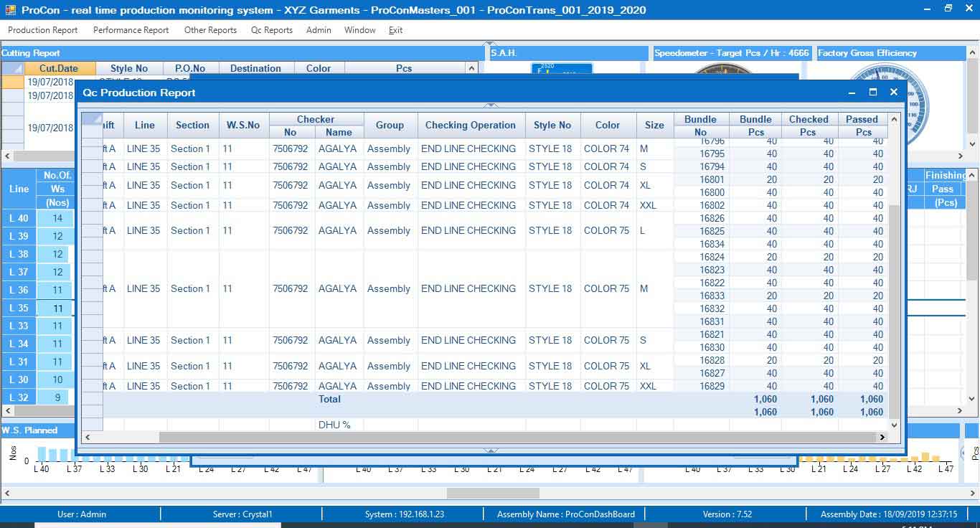Click the DHU % row label

click(334, 425)
